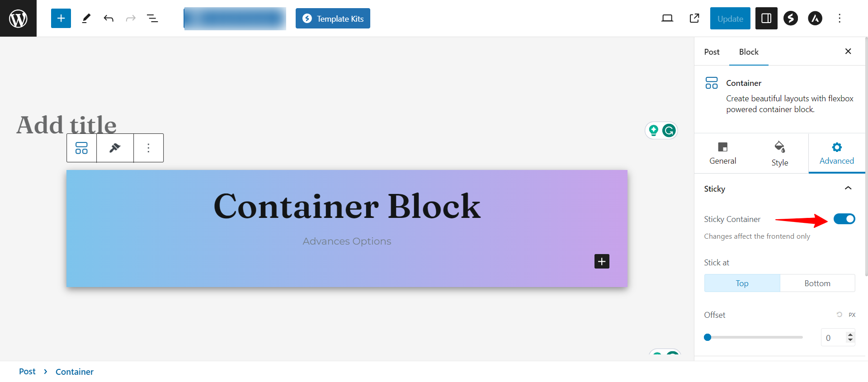Open the Document Overview list icon

pos(152,19)
